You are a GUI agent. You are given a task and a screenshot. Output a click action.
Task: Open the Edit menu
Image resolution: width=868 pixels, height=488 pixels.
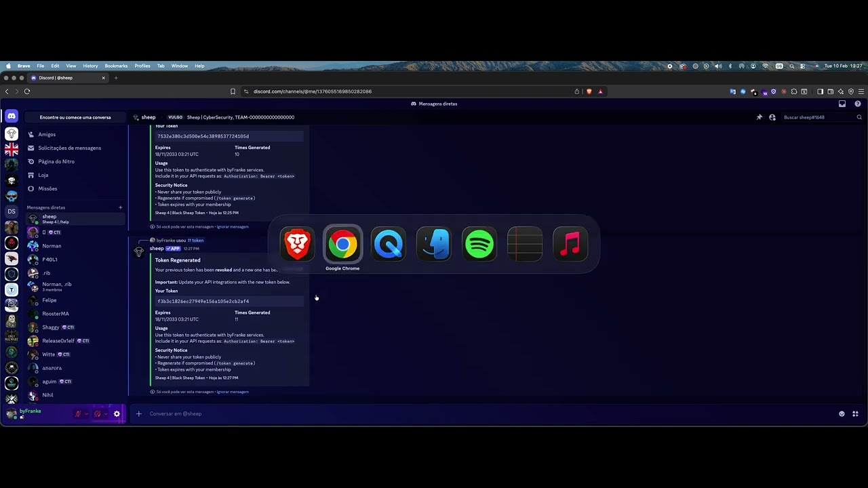(55, 66)
